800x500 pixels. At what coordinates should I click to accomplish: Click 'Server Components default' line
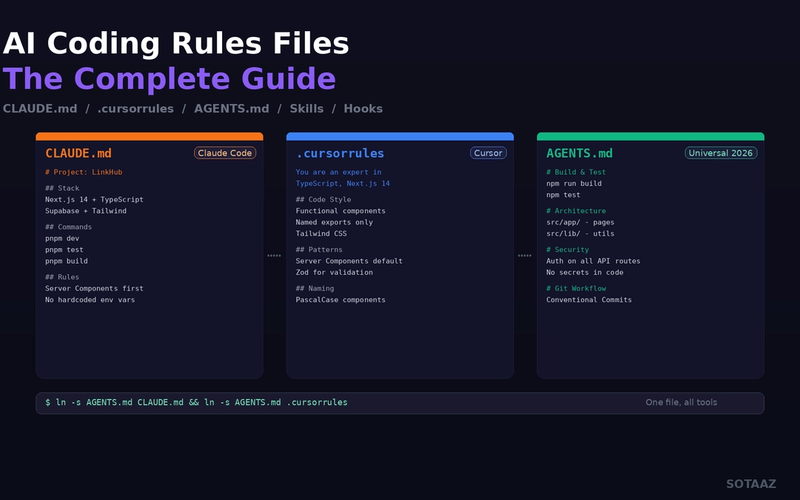point(349,261)
